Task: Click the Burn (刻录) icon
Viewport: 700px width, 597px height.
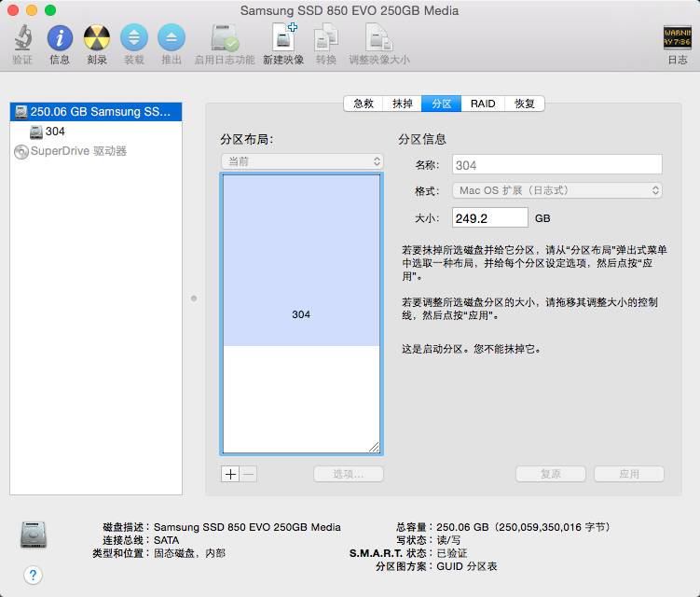Action: coord(97,37)
